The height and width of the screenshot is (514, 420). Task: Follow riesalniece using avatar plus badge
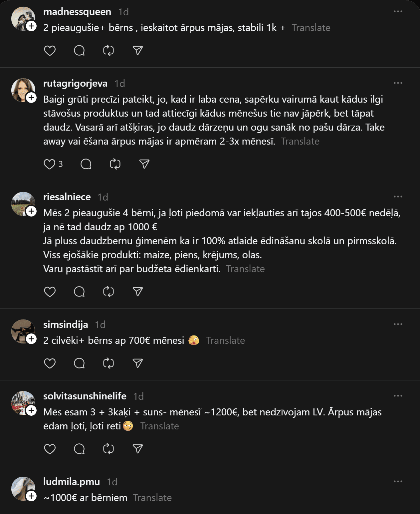point(31,211)
